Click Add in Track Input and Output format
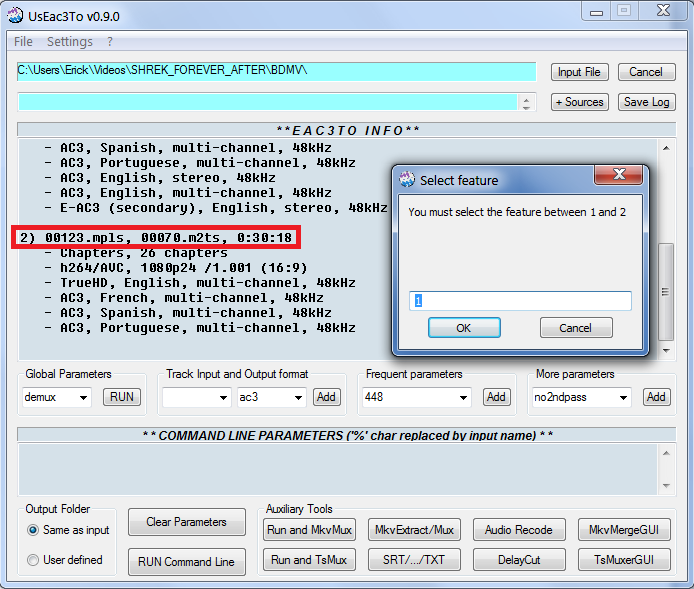This screenshot has width=694, height=589. [x=327, y=397]
